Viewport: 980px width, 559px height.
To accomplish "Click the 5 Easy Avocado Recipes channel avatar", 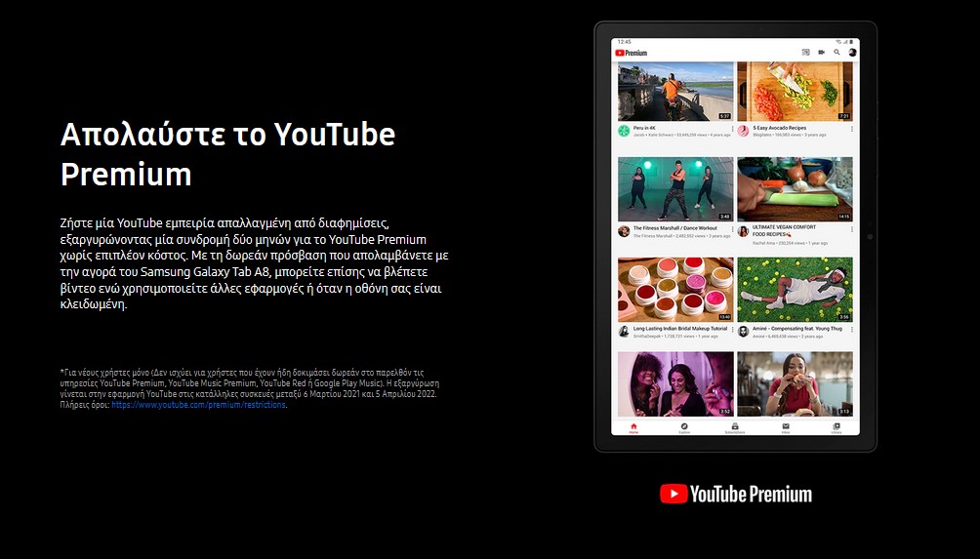I will point(743,131).
